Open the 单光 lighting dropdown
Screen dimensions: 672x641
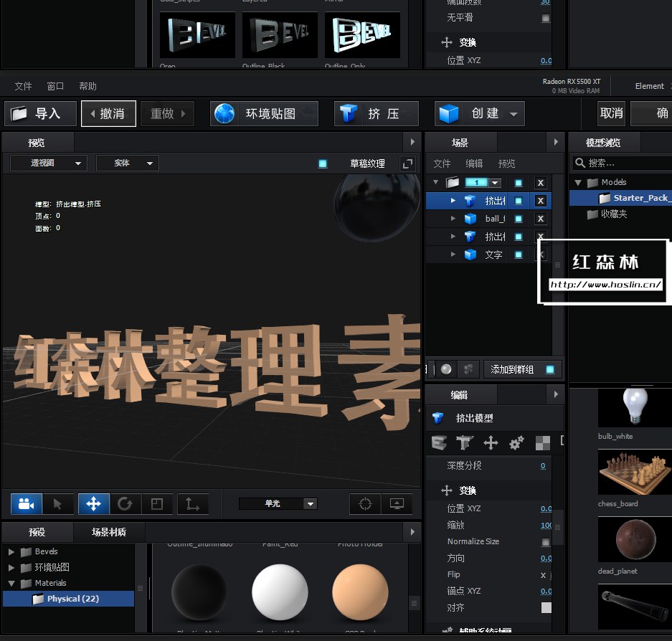click(x=278, y=503)
